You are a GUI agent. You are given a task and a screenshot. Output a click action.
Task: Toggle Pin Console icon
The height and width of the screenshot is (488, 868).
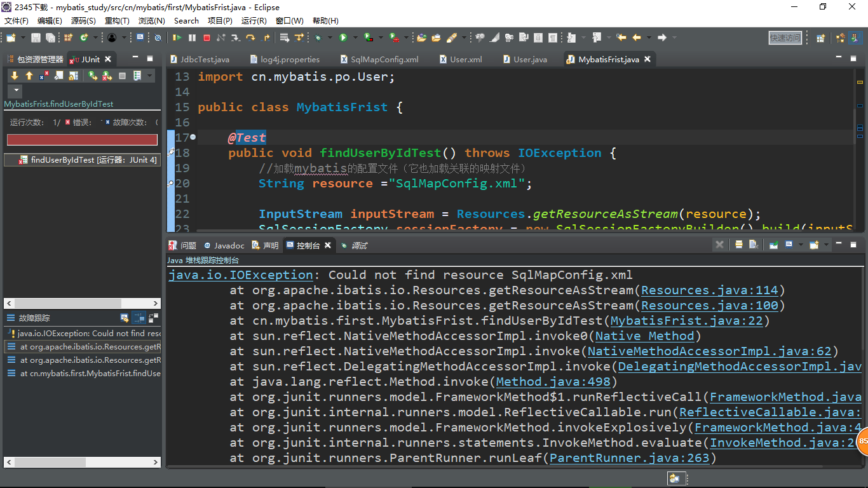(774, 245)
